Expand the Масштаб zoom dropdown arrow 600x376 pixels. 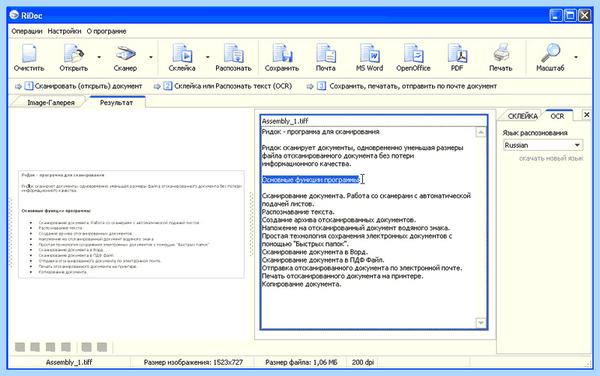(x=576, y=57)
